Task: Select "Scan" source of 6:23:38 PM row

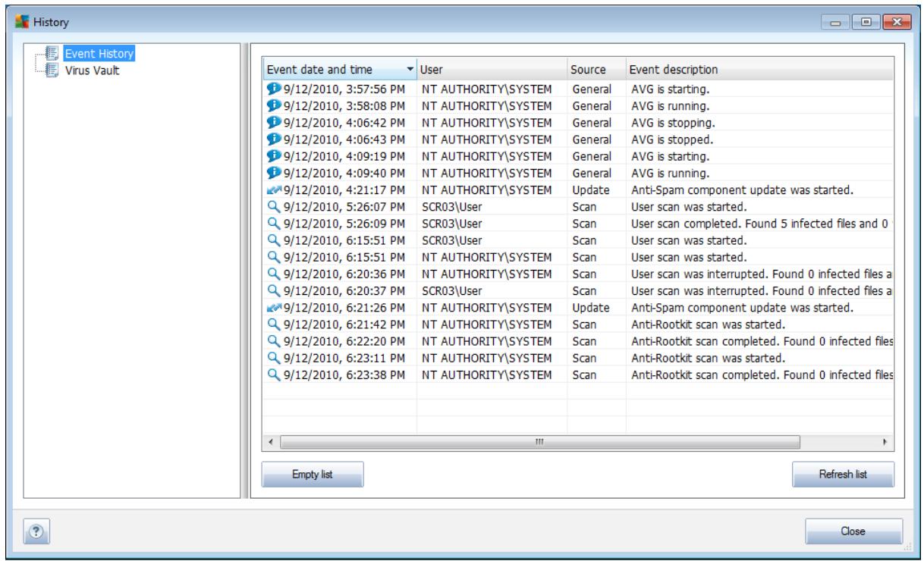Action: 584,374
